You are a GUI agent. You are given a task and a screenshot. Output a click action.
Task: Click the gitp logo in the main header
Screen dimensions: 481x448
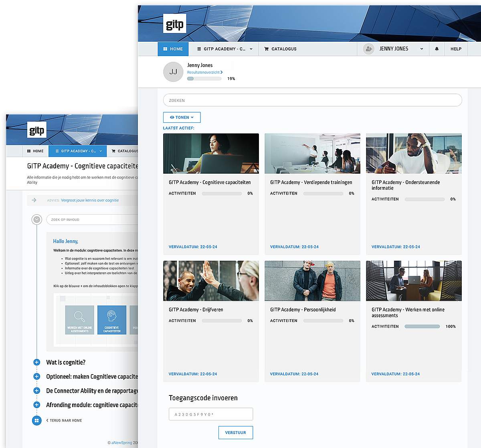pos(175,24)
